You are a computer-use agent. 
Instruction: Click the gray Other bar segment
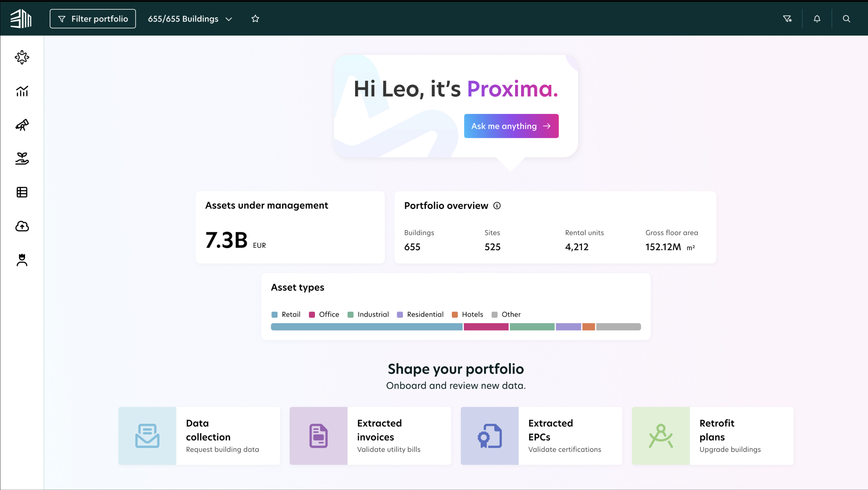pos(619,327)
